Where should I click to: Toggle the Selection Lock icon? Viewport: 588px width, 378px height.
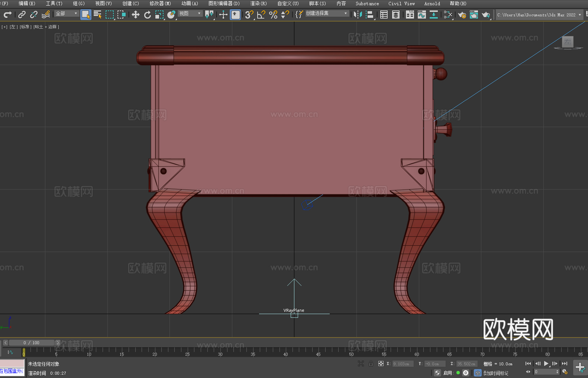click(x=371, y=364)
